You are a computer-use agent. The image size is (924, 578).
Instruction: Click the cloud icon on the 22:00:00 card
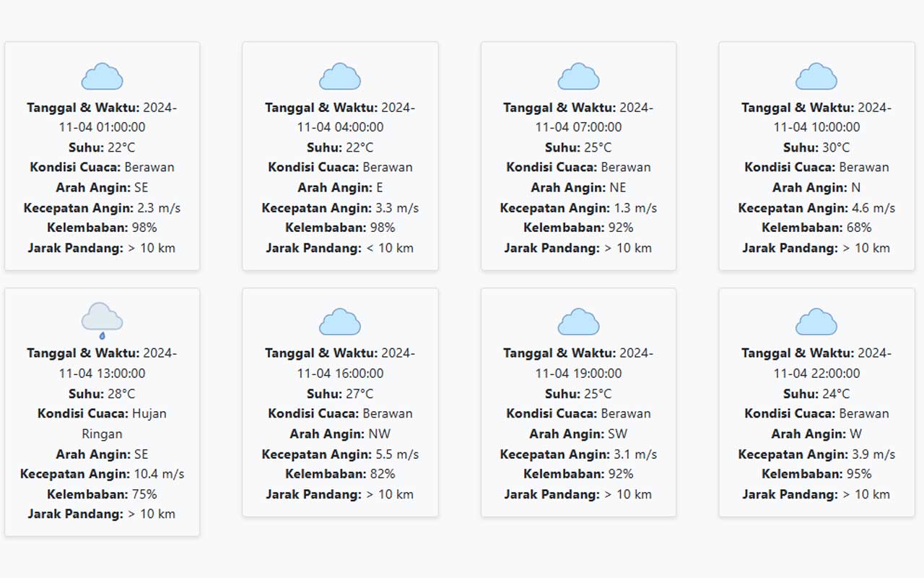point(816,322)
